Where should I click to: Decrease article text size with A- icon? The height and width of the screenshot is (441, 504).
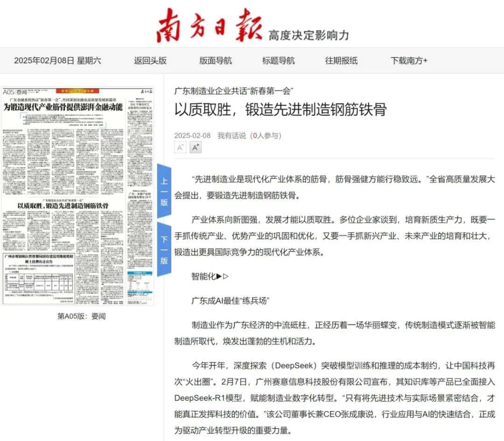(x=181, y=148)
